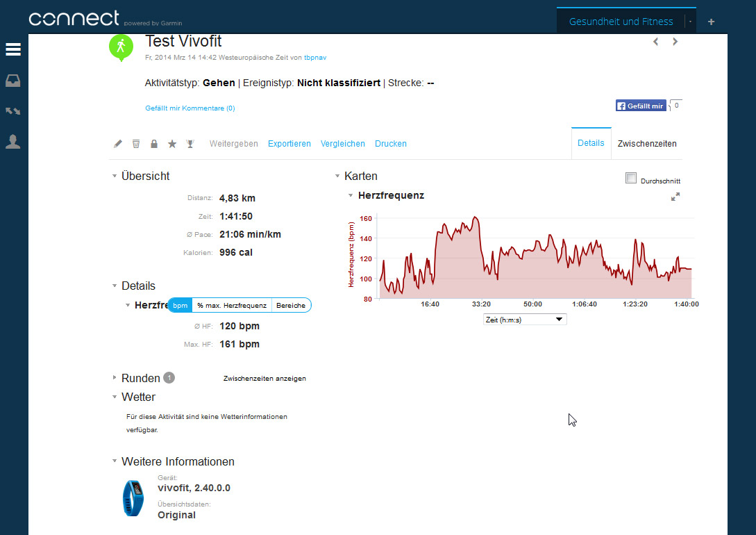Viewport: 756px width, 535px height.
Task: Switch to % max. Herzfrequenz view
Action: coord(232,306)
